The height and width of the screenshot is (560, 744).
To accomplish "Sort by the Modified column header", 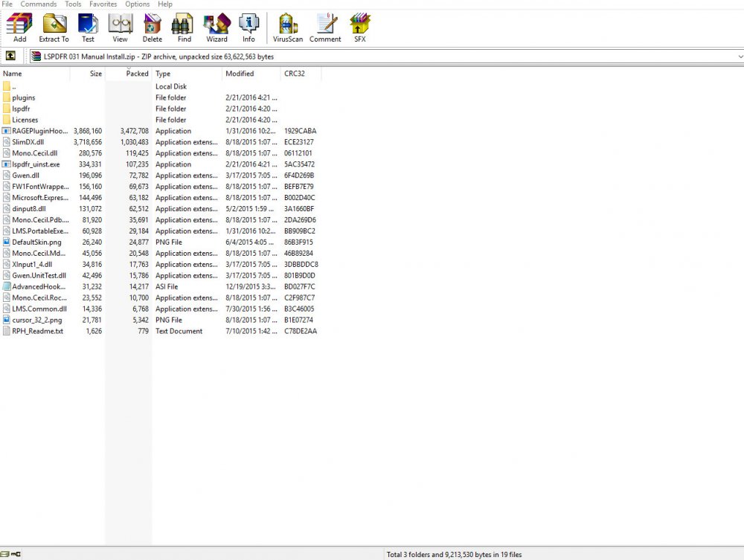I will tap(251, 74).
